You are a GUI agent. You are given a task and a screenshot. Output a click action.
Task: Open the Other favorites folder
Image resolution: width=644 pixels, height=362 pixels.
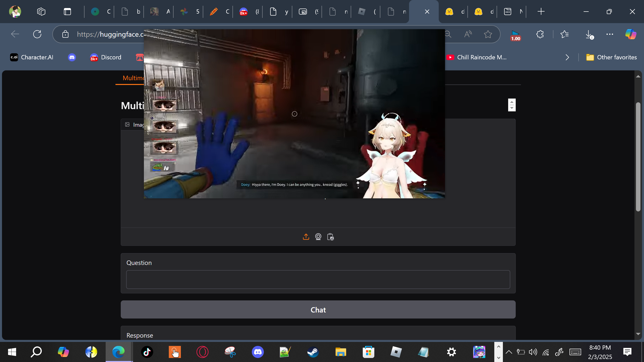[x=611, y=57]
